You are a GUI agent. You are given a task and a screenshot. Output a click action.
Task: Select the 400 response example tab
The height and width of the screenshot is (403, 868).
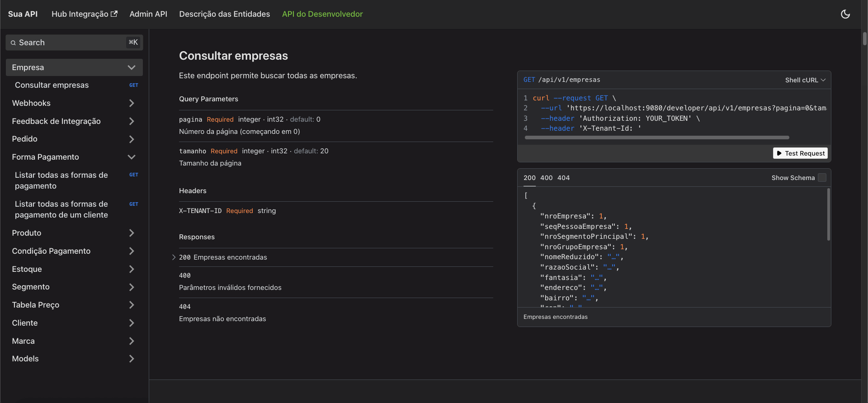546,178
